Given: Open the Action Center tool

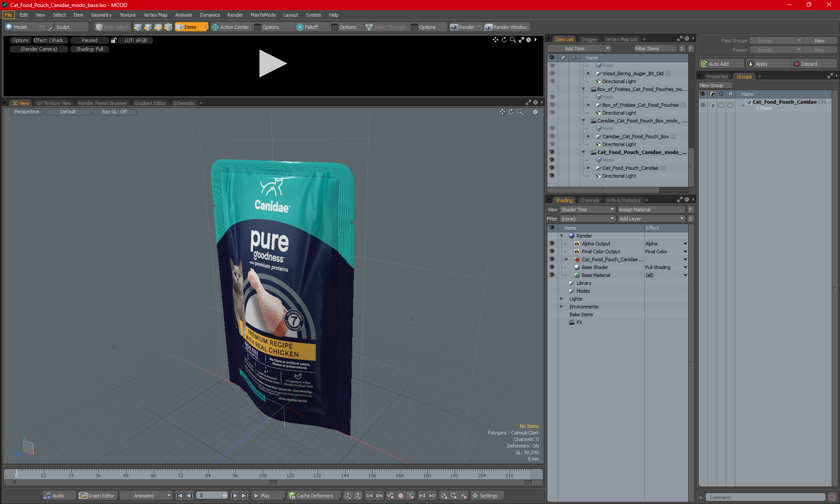Looking at the screenshot, I should [x=231, y=27].
